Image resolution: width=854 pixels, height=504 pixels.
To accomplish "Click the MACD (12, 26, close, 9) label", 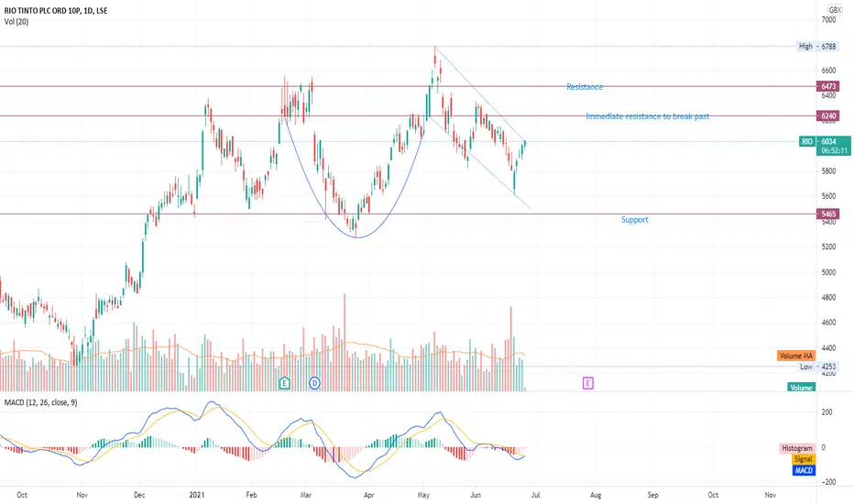I will click(x=41, y=402).
